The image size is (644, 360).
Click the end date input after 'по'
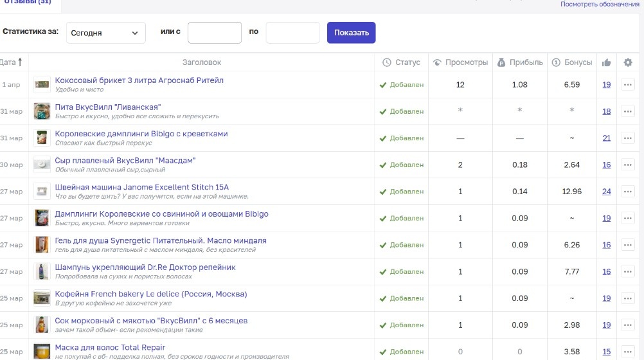292,33
